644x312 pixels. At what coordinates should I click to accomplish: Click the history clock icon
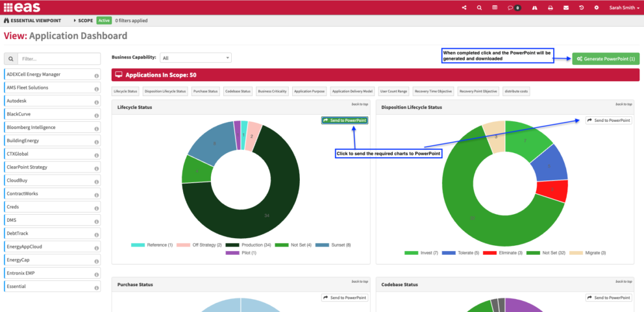(581, 7)
